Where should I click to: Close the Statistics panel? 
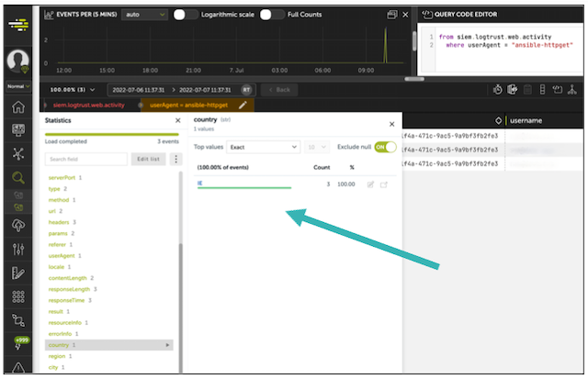[x=178, y=121]
